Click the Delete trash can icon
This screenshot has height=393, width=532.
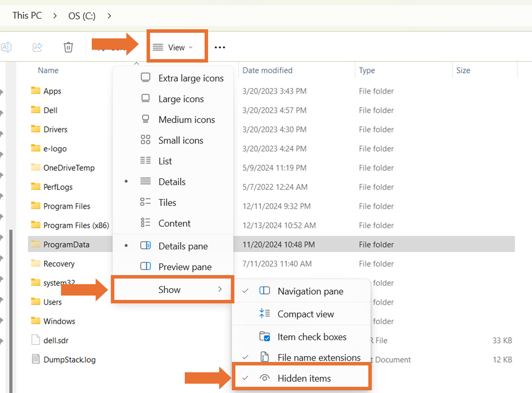[68, 47]
